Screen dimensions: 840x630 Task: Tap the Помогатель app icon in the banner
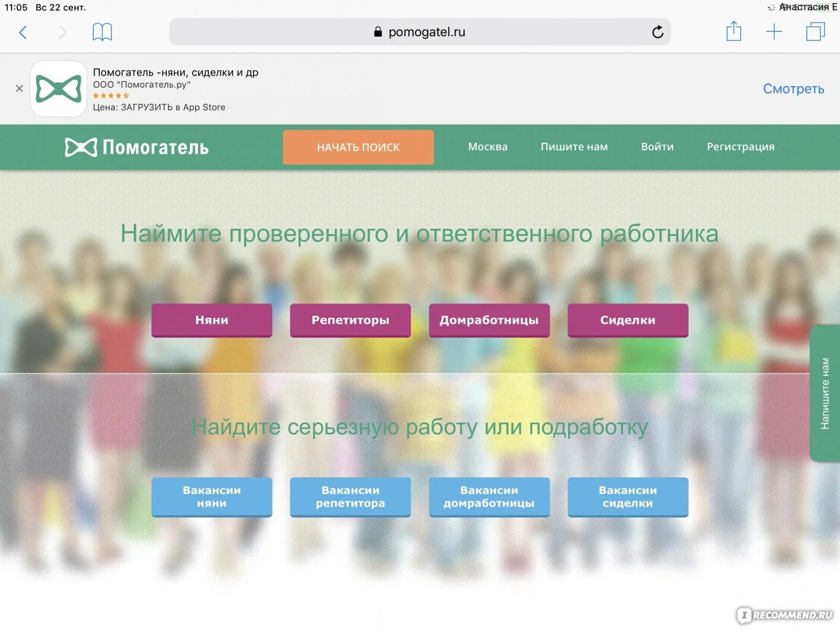[58, 88]
